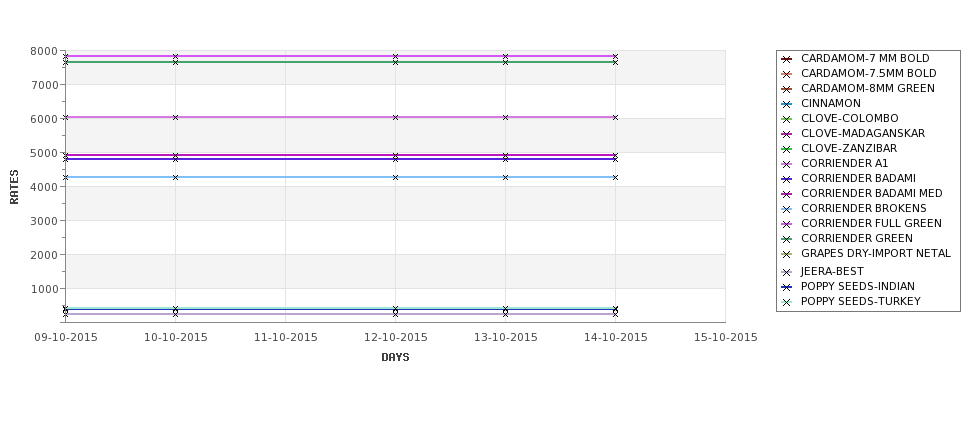Image resolution: width=975 pixels, height=429 pixels.
Task: Click the CLOVE-ZANZIBAR legend label
Action: [849, 149]
